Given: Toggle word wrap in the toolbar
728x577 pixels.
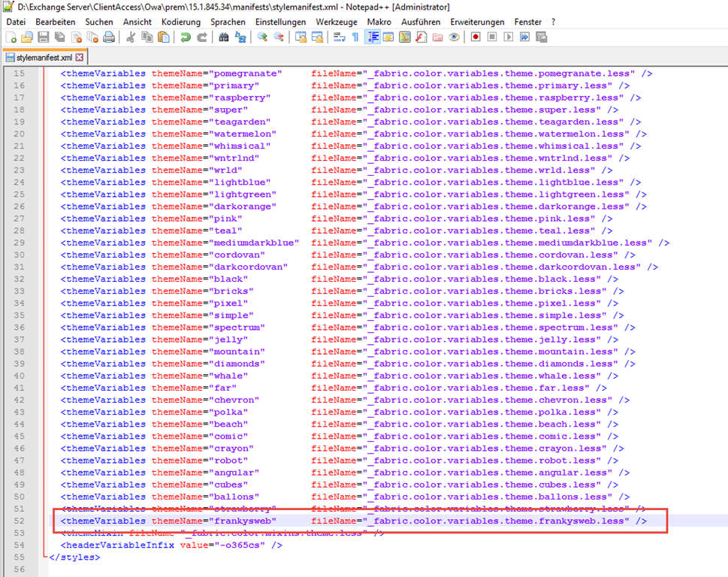Looking at the screenshot, I should [x=339, y=37].
